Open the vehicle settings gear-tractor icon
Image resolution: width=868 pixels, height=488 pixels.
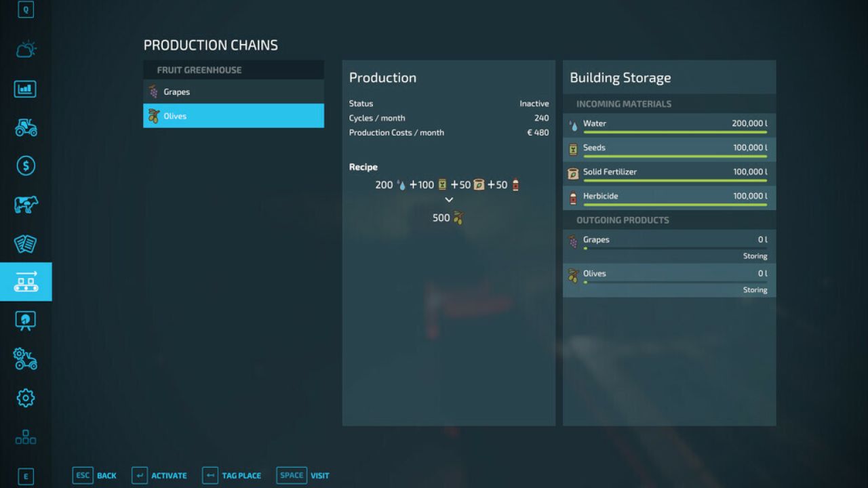[26, 359]
